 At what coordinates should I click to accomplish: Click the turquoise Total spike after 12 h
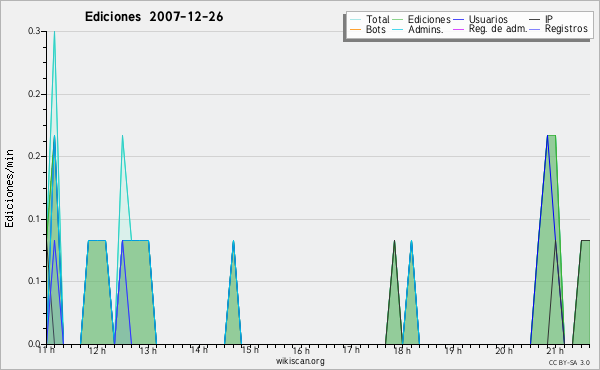pos(122,136)
